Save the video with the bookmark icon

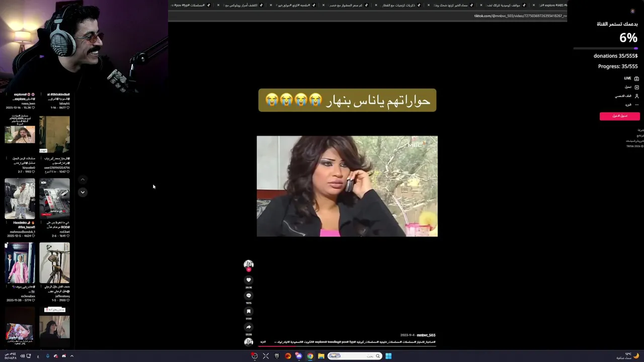pyautogui.click(x=249, y=311)
